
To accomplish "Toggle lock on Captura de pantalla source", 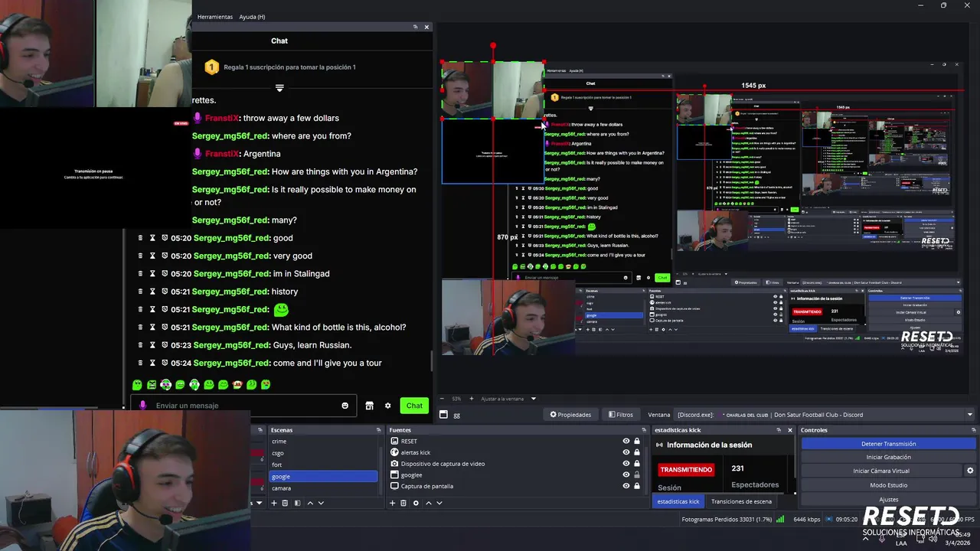I will point(636,486).
